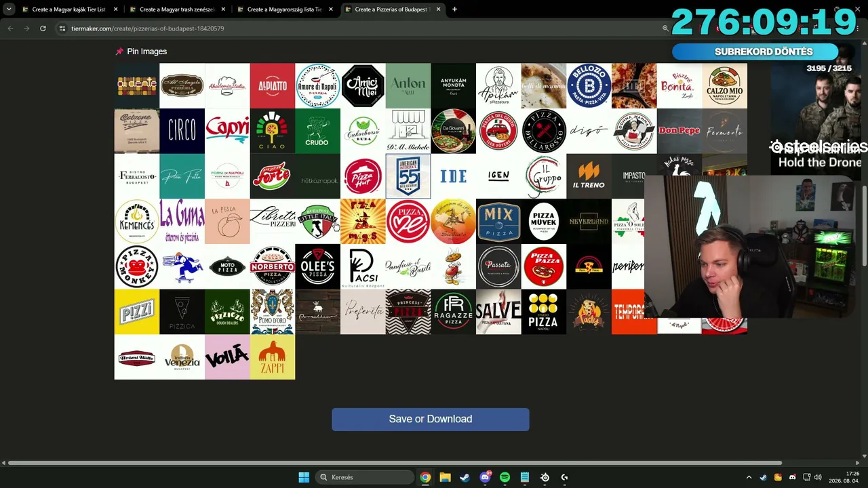Select the Capri logo image

pos(227,131)
